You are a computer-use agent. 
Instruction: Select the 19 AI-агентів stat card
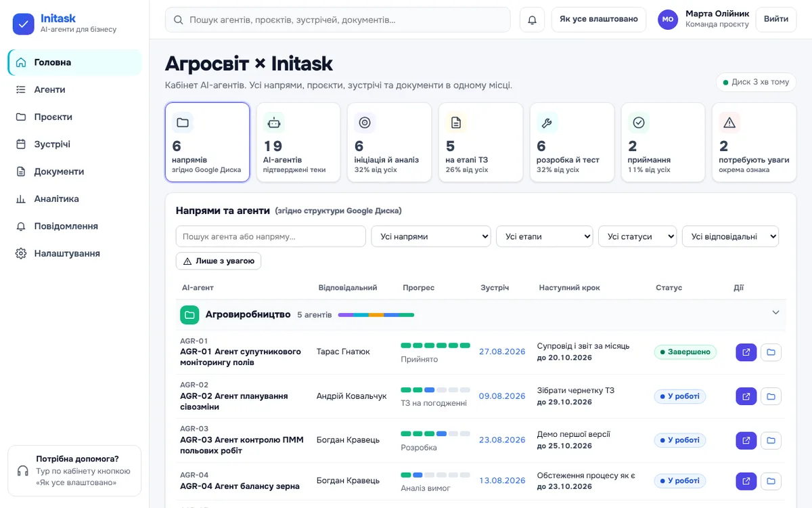point(298,142)
